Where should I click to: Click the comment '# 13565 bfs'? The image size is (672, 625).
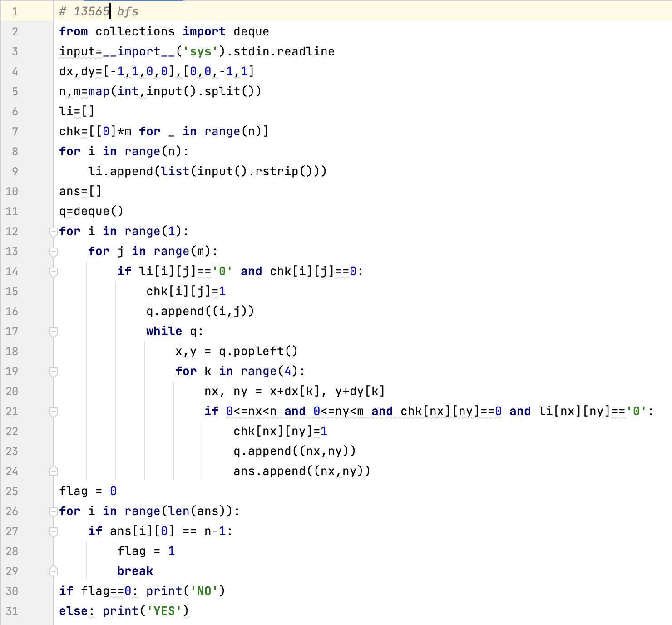point(99,11)
